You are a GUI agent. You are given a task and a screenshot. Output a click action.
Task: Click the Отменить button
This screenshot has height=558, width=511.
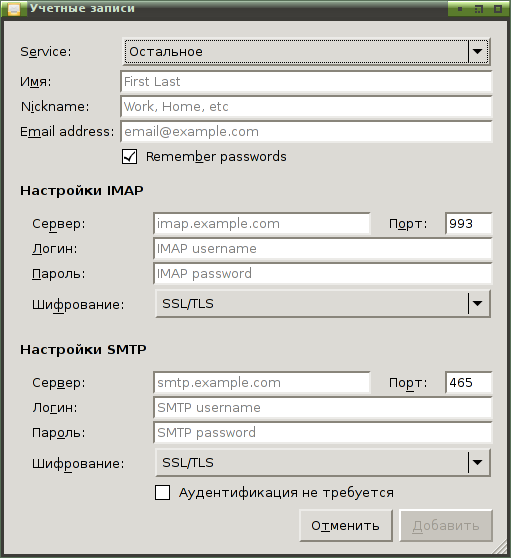(346, 526)
